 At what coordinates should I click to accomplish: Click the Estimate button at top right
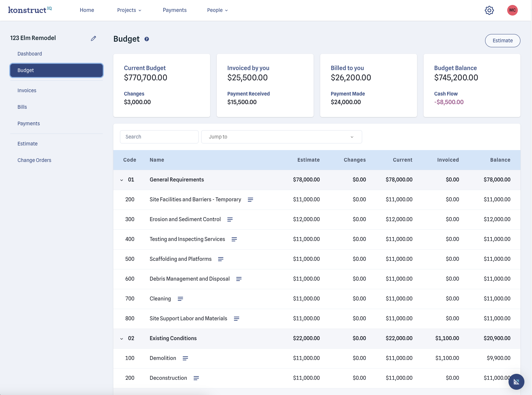coord(502,40)
